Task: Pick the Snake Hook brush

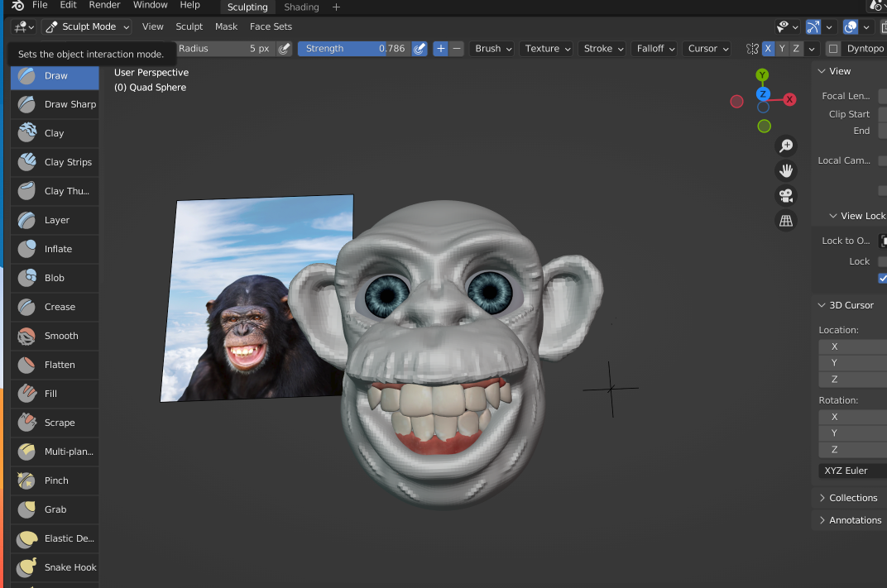Action: point(55,567)
